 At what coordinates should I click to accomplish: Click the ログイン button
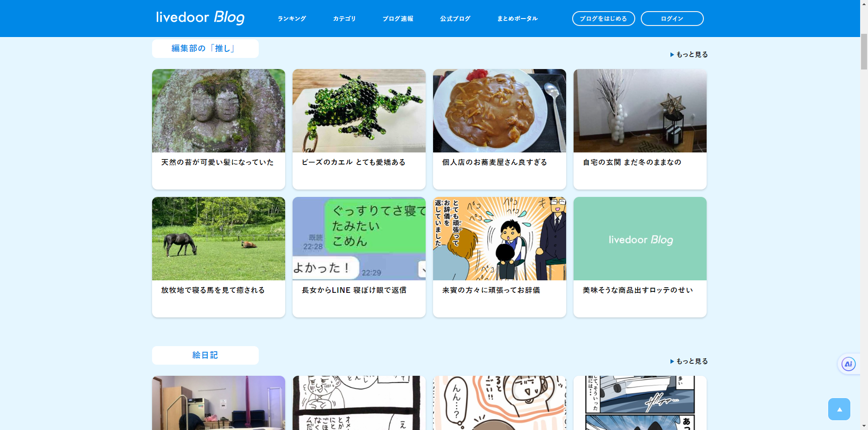672,19
